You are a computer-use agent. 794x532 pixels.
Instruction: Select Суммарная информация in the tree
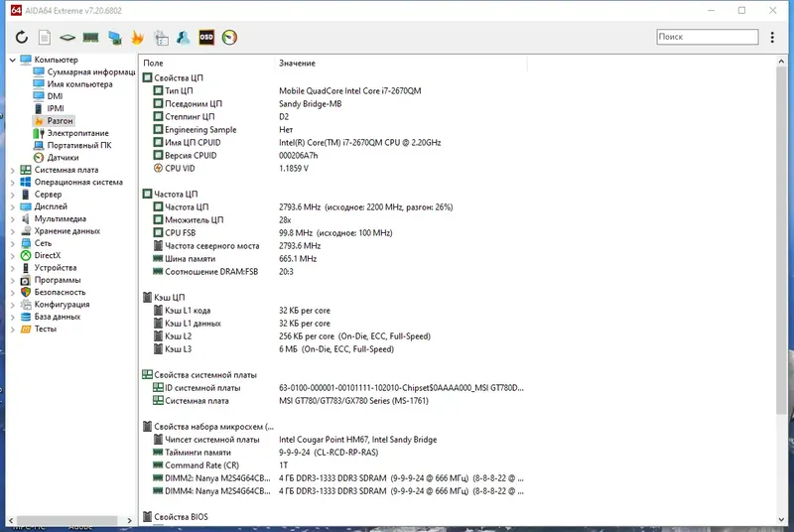click(84, 71)
